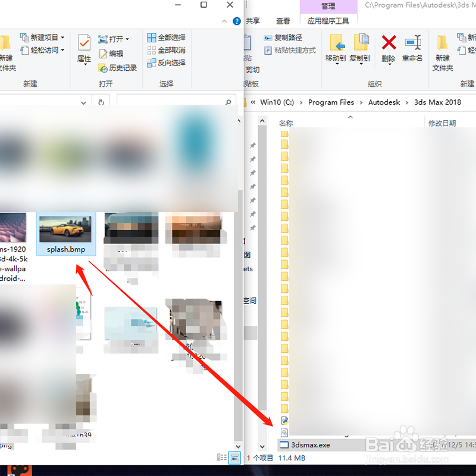Screen dimensions: 476x476
Task: Open the 属性 (Properties) button in left window
Action: click(x=84, y=49)
